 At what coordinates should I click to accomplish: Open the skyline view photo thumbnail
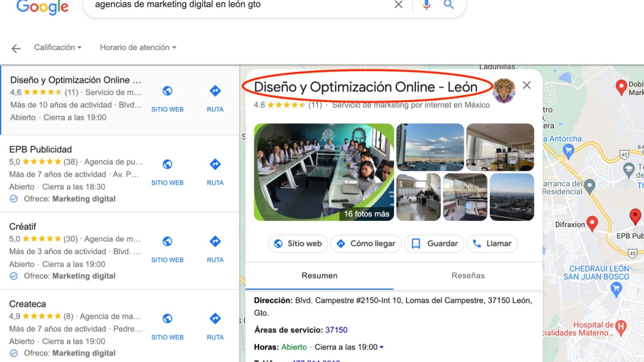click(430, 147)
